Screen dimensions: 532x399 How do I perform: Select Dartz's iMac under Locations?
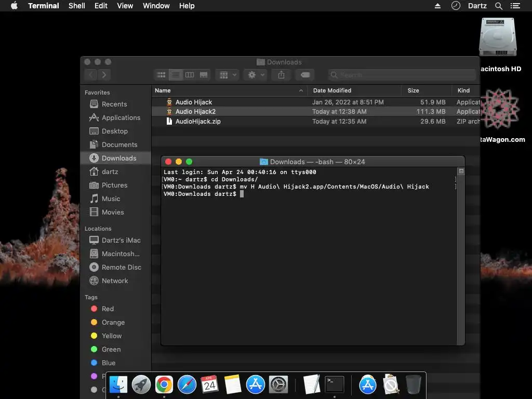(x=115, y=240)
